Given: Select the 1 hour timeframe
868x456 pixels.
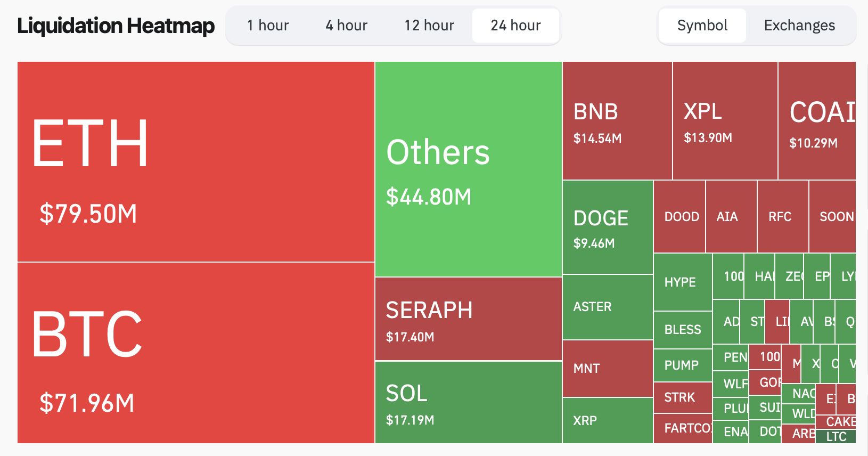Looking at the screenshot, I should pyautogui.click(x=268, y=26).
